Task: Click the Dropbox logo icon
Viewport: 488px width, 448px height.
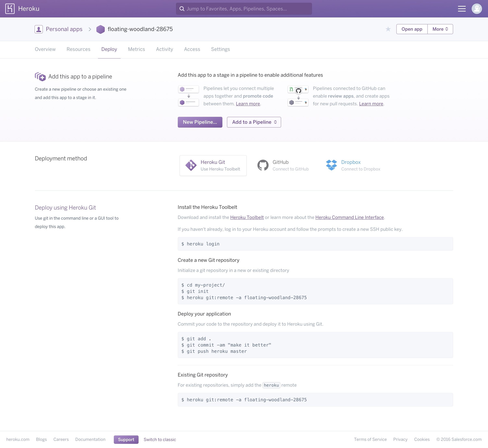Action: pyautogui.click(x=331, y=165)
